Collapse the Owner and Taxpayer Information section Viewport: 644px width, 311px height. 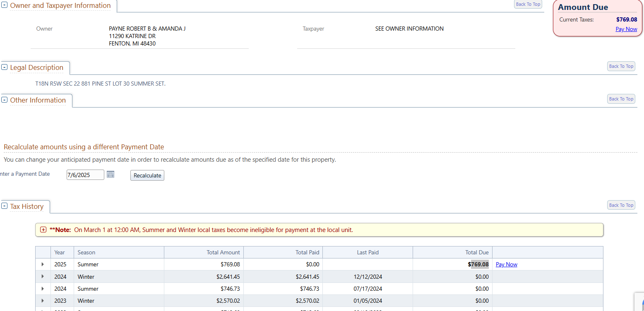coord(5,5)
